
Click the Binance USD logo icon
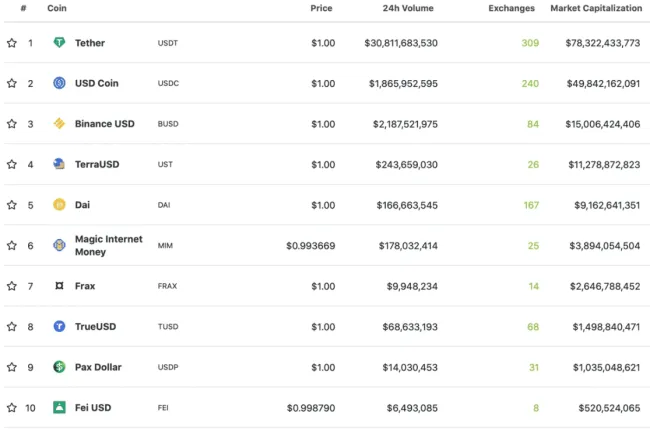(x=59, y=124)
